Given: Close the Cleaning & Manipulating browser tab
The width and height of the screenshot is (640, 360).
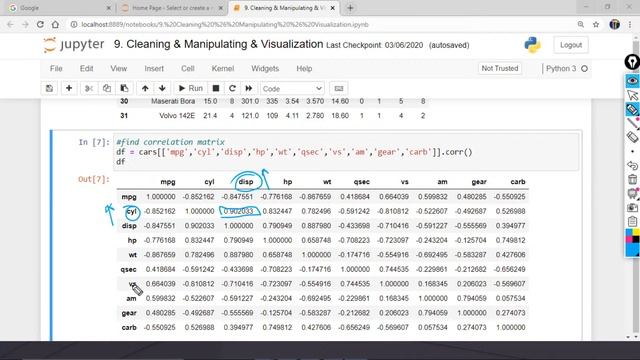Looking at the screenshot, I should (x=333, y=8).
